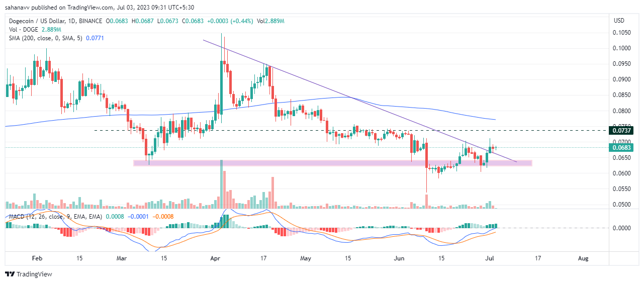Click the Feb label on the time axis
The height and width of the screenshot is (283, 644).
pos(37,258)
